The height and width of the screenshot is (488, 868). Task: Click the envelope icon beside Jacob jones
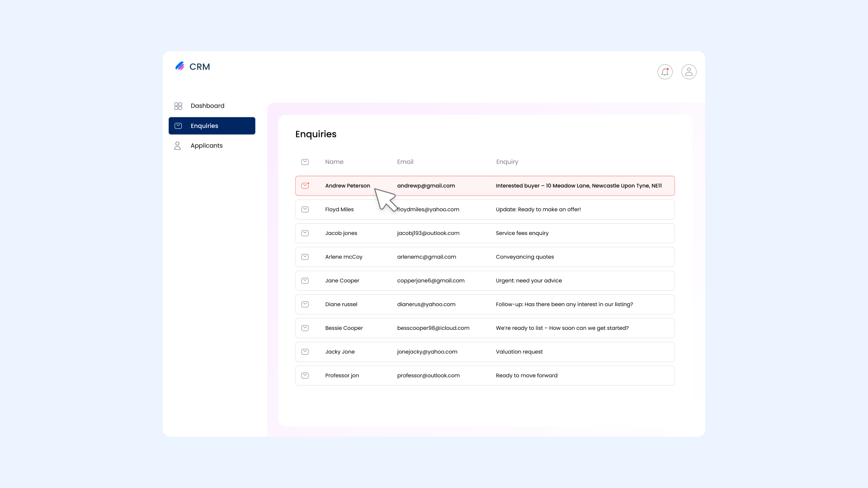(x=305, y=233)
